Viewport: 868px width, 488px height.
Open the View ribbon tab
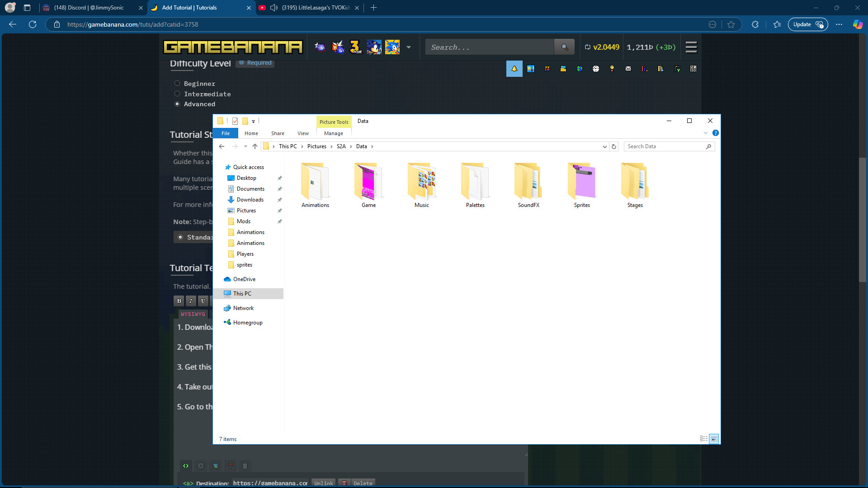click(x=303, y=133)
